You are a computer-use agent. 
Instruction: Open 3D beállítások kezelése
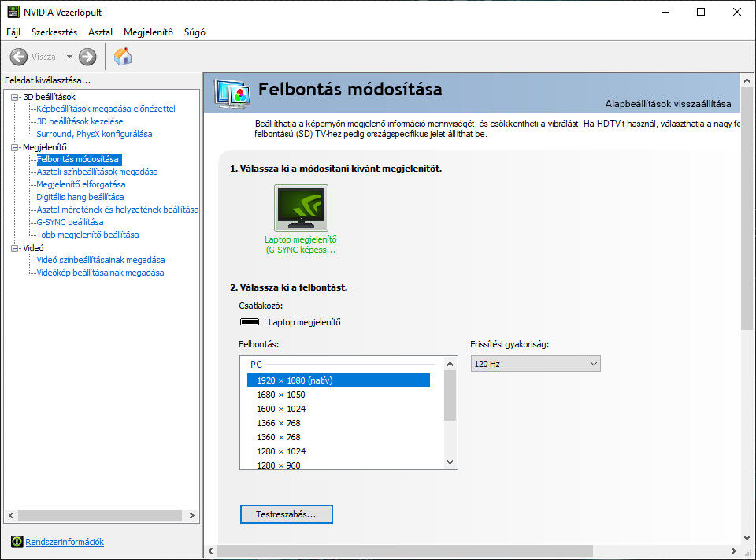click(x=80, y=121)
